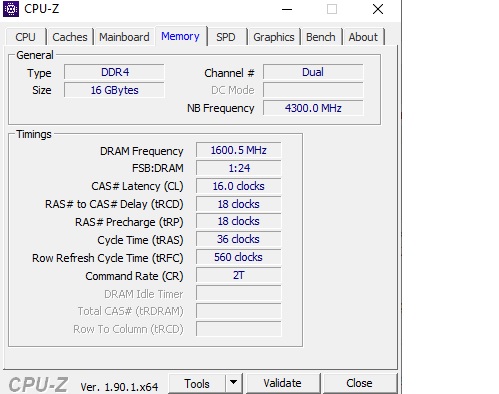Click the empty DC Mode field

(x=313, y=90)
